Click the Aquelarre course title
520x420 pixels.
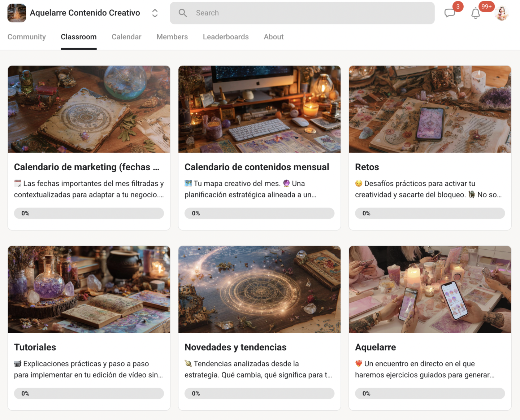(x=376, y=347)
